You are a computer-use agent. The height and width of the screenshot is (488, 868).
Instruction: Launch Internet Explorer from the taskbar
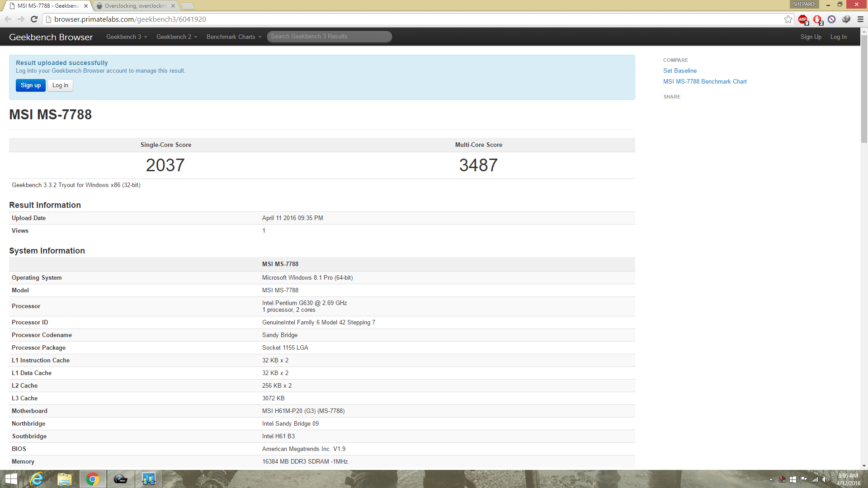(x=37, y=479)
